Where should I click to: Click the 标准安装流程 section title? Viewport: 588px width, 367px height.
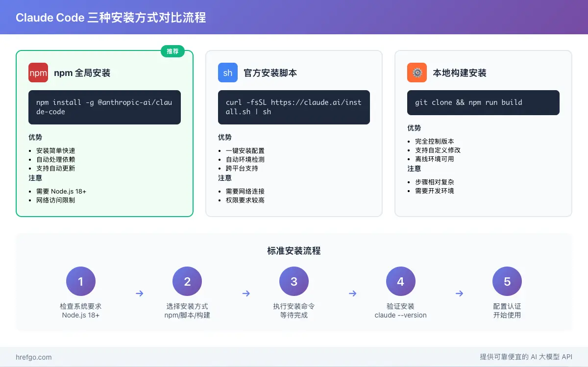[x=294, y=251]
